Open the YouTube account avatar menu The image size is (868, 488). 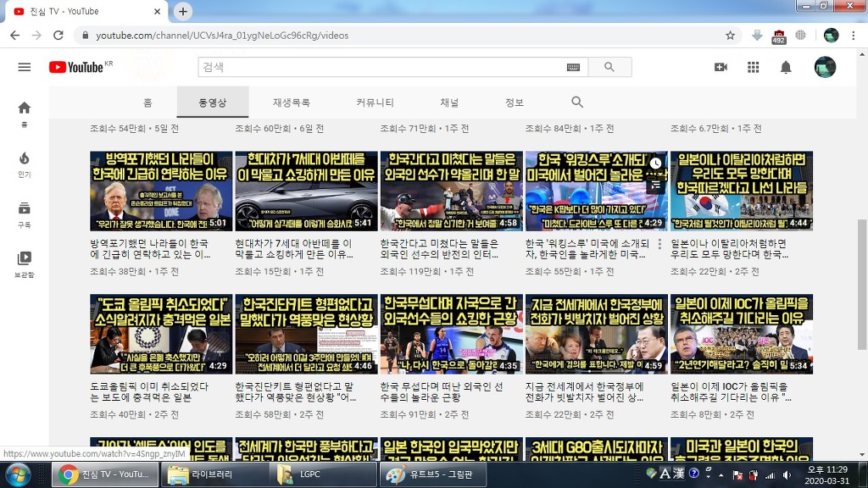pyautogui.click(x=825, y=68)
